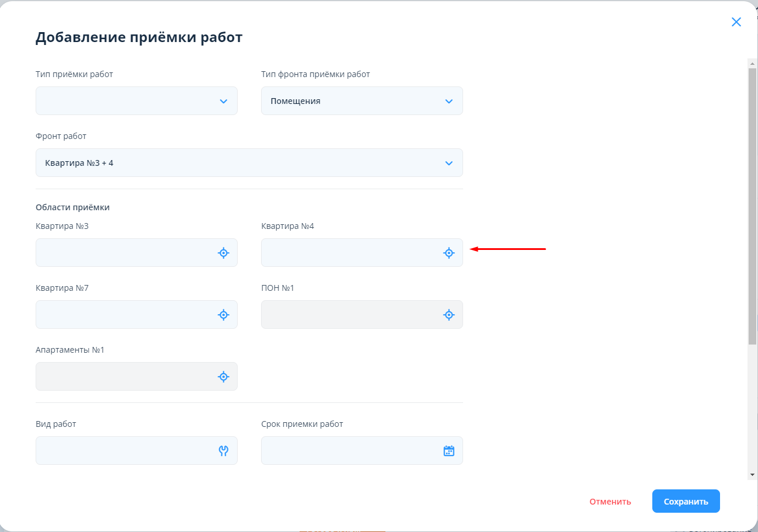Open calendar icon in Срок приемки работ
Image resolution: width=758 pixels, height=532 pixels.
click(448, 451)
